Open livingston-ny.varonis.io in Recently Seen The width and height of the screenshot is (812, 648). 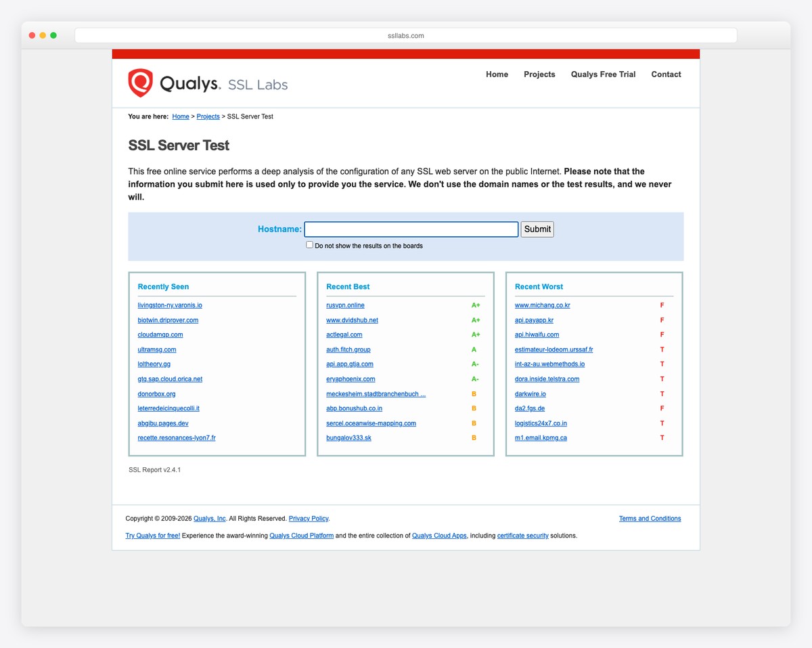point(170,305)
